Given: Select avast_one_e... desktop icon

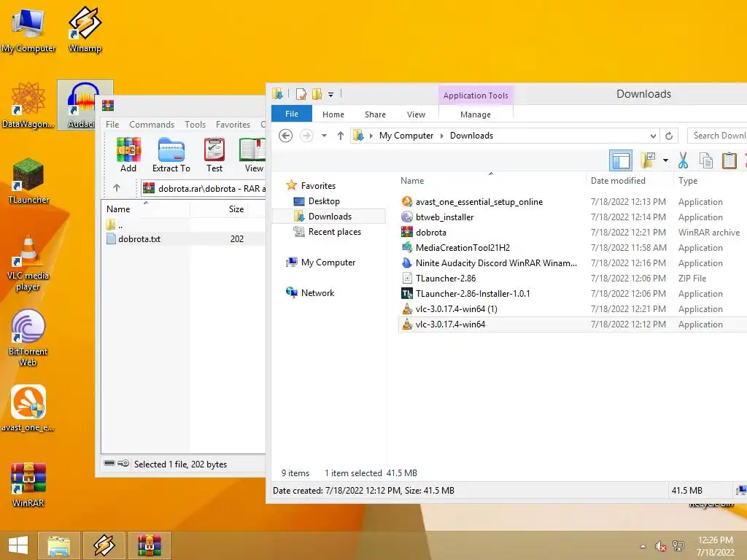Looking at the screenshot, I should tap(28, 408).
